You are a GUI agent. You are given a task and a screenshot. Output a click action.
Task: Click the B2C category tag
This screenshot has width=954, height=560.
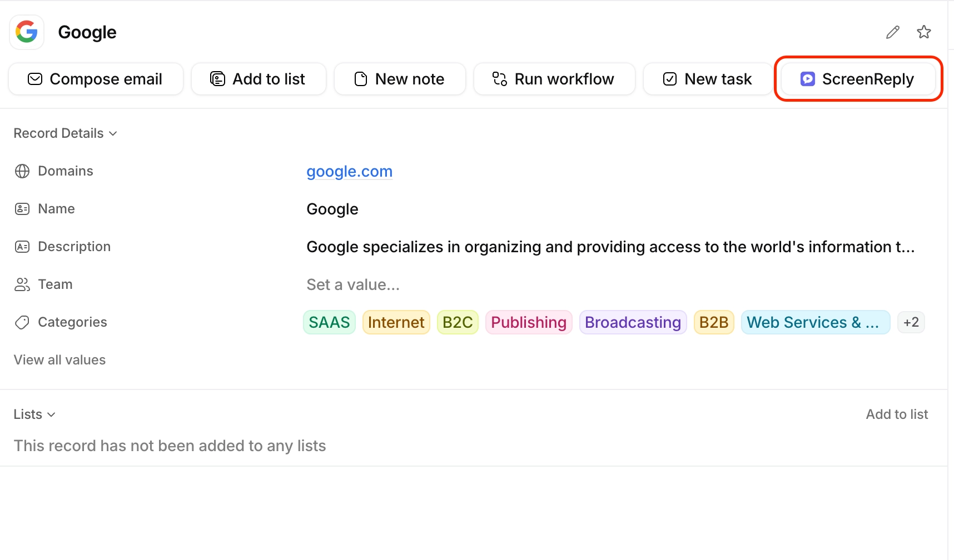458,322
